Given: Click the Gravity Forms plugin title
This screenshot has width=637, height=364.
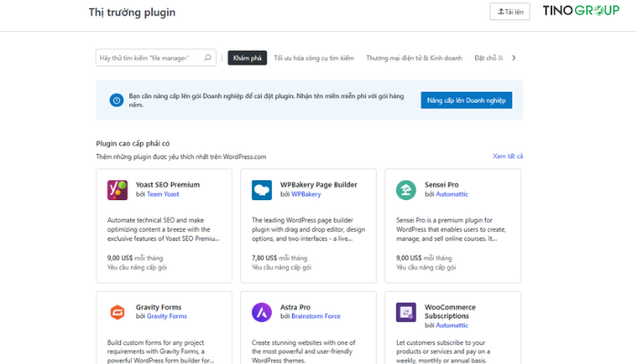Looking at the screenshot, I should pos(158,308).
